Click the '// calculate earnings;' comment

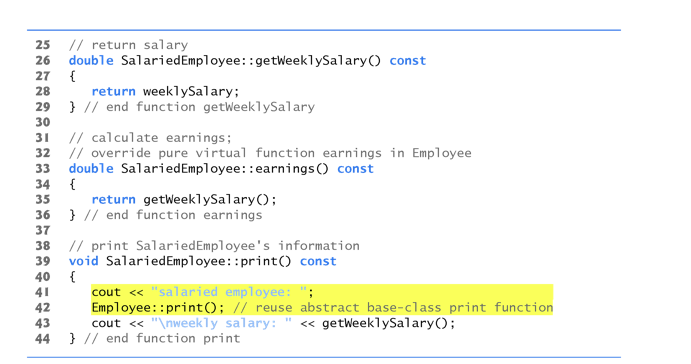pos(150,137)
